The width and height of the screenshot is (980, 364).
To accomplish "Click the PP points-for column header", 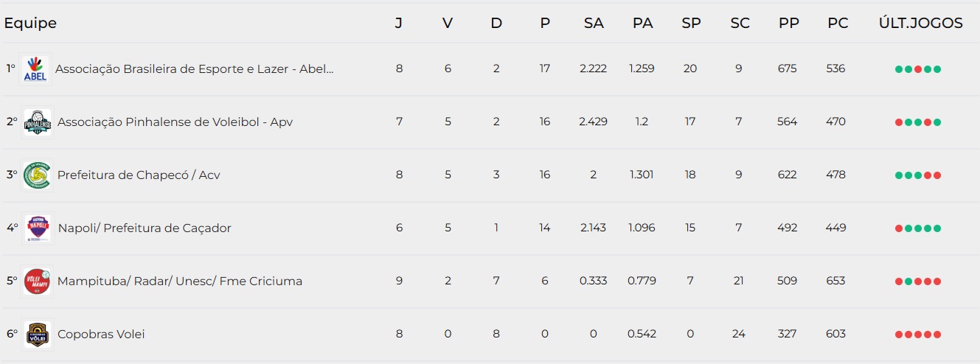I will point(789,23).
